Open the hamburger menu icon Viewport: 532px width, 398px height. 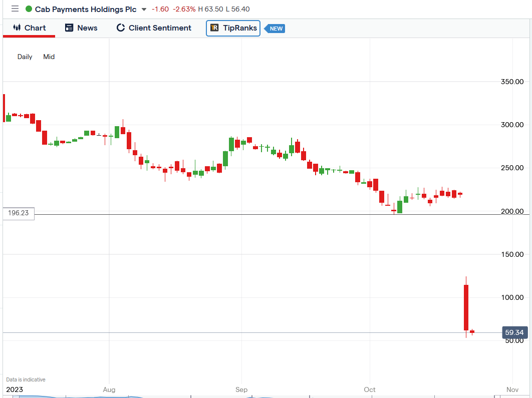pyautogui.click(x=15, y=9)
